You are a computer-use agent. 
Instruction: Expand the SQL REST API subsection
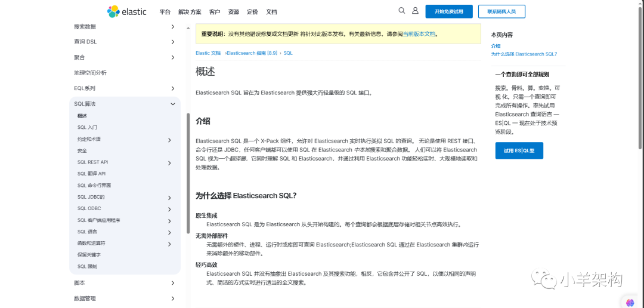pyautogui.click(x=169, y=164)
